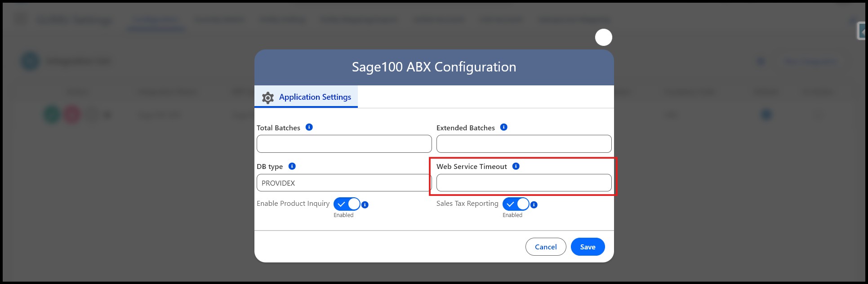Screen dimensions: 868x284
Task: Disable the Enable Product Inquiry toggle
Action: 347,204
